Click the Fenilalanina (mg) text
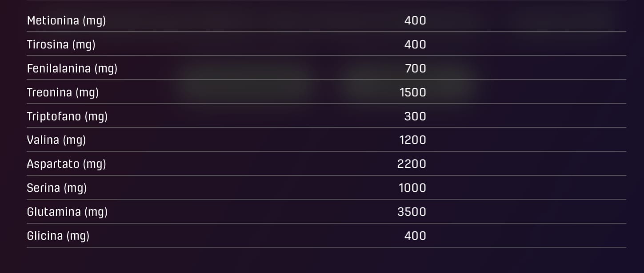This screenshot has height=273, width=644. pos(72,69)
